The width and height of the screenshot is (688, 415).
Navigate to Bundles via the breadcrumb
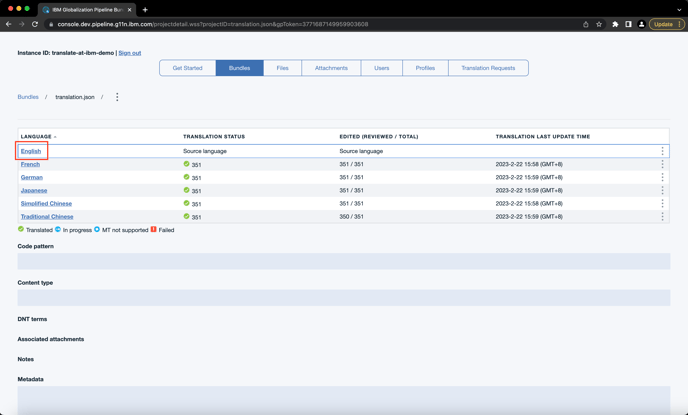pyautogui.click(x=28, y=97)
